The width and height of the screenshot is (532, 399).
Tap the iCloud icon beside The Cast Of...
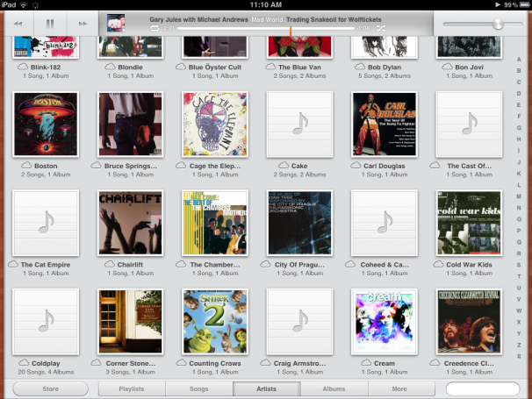coord(435,165)
